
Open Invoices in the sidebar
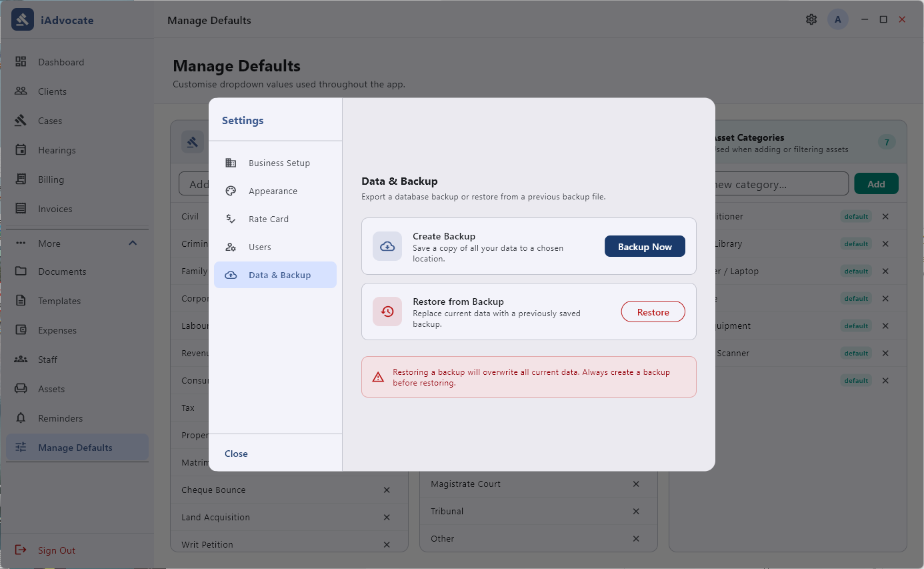(77, 209)
